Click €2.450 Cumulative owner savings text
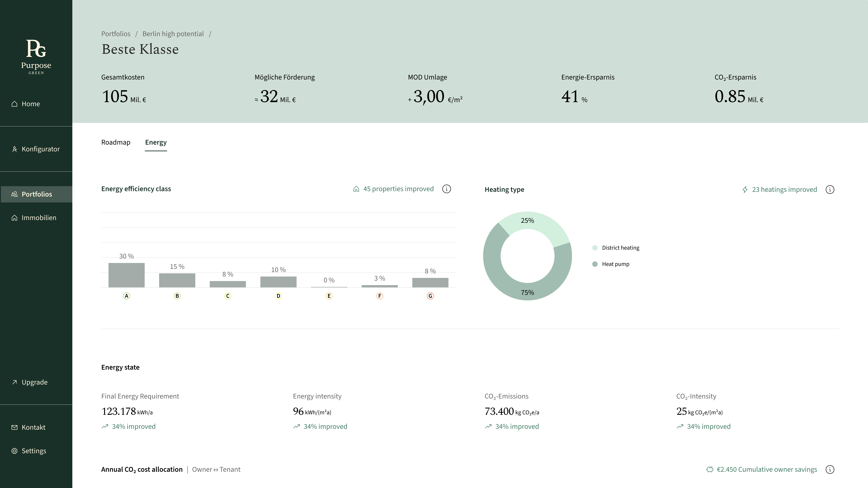The width and height of the screenshot is (868, 488). point(767,469)
